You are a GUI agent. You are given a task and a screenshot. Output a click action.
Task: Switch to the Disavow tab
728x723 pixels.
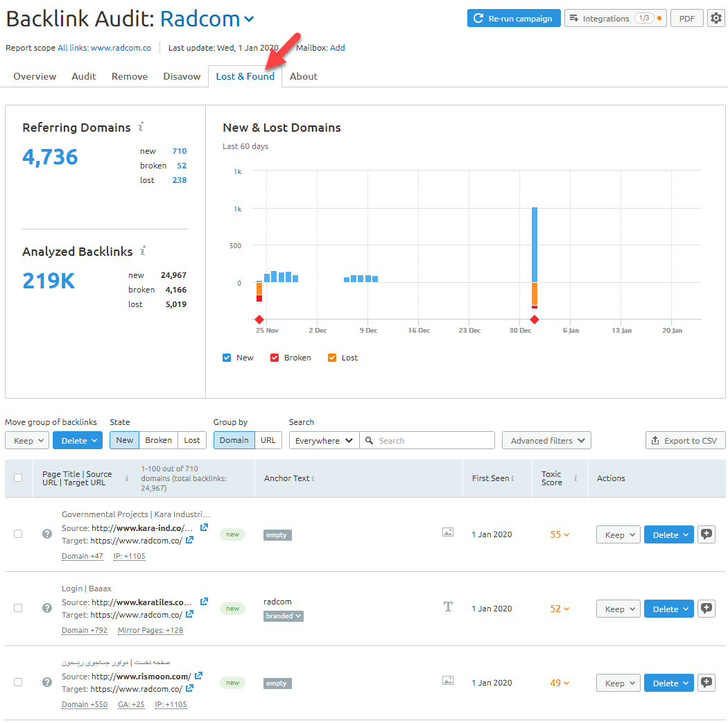(x=182, y=76)
